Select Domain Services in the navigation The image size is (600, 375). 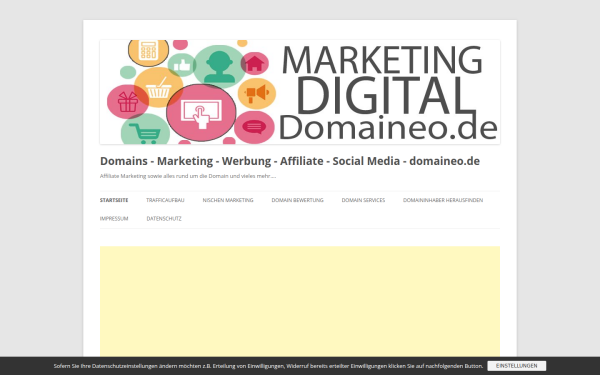363,200
